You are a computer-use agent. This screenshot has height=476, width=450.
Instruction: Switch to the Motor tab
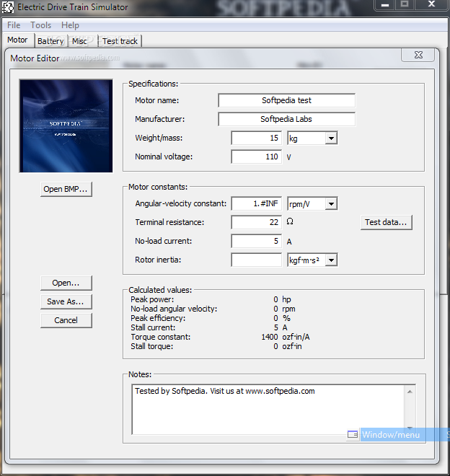point(17,40)
